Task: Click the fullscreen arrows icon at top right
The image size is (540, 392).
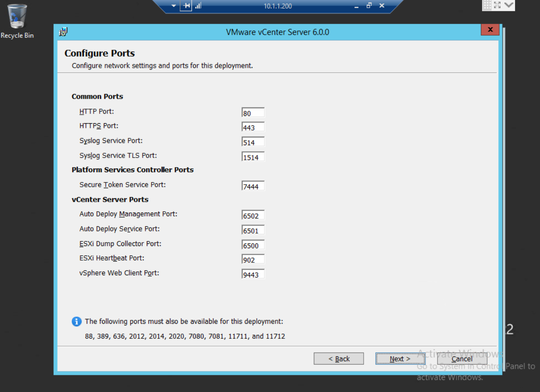Action: coord(498,5)
